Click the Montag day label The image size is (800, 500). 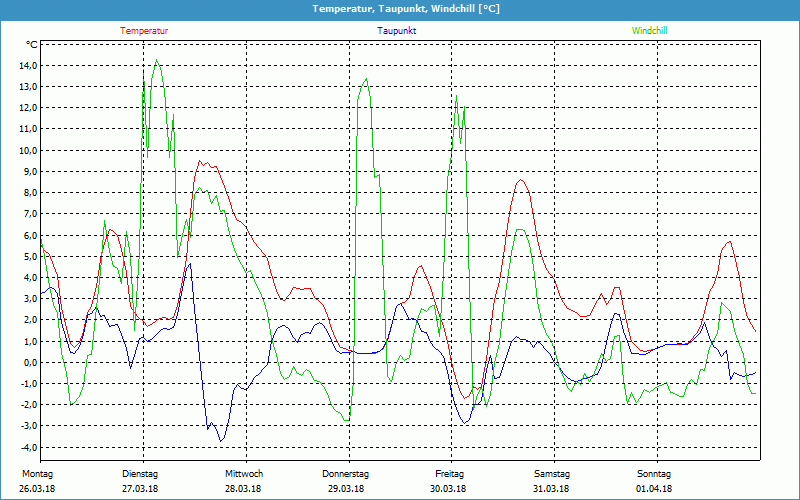[37, 474]
